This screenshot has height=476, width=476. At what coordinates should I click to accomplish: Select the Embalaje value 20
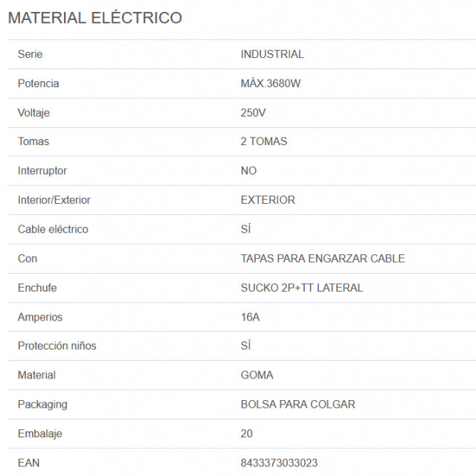point(246,434)
